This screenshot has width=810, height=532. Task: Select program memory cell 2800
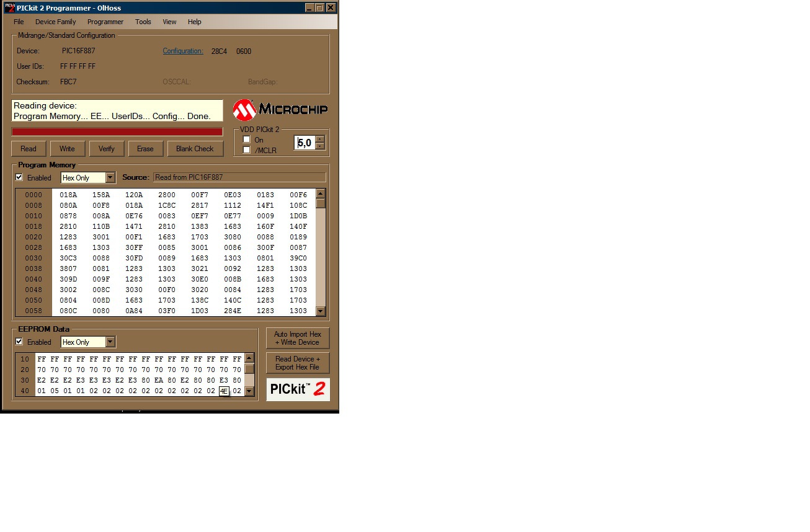pyautogui.click(x=167, y=195)
